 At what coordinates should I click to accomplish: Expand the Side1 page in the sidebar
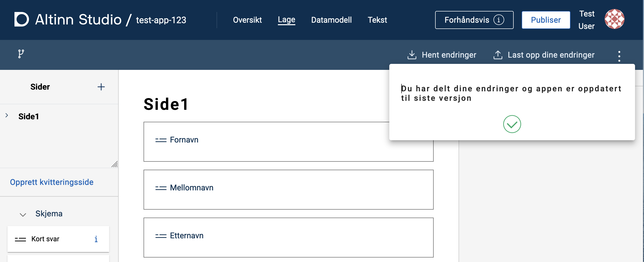[7, 115]
